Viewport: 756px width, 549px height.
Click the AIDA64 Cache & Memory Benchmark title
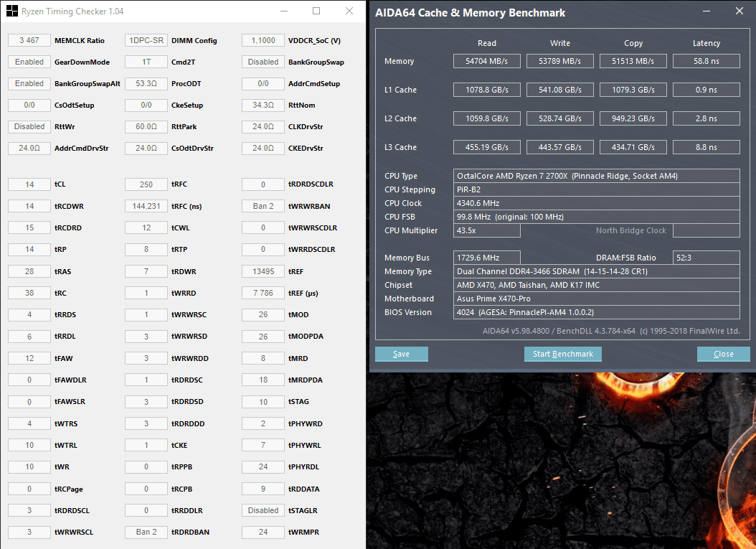pos(470,12)
